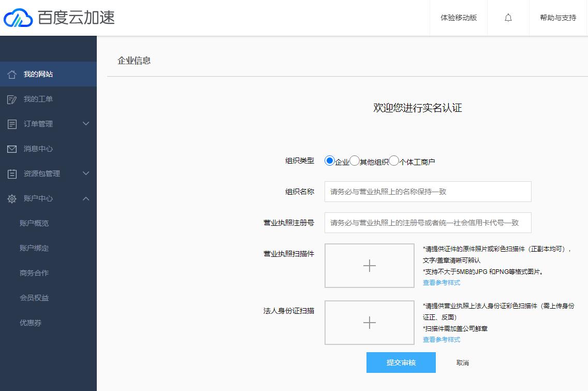The width and height of the screenshot is (588, 391).
Task: Click plus icon to upload 法人身份证扫描
Action: [370, 323]
